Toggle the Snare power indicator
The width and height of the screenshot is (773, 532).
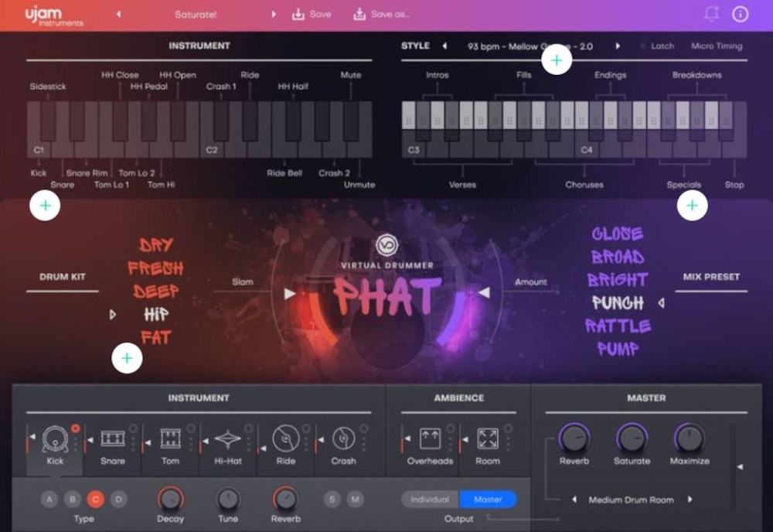(x=133, y=428)
